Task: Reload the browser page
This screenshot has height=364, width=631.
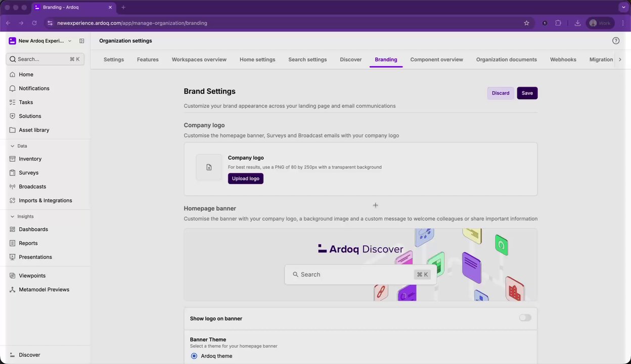Action: (x=34, y=23)
